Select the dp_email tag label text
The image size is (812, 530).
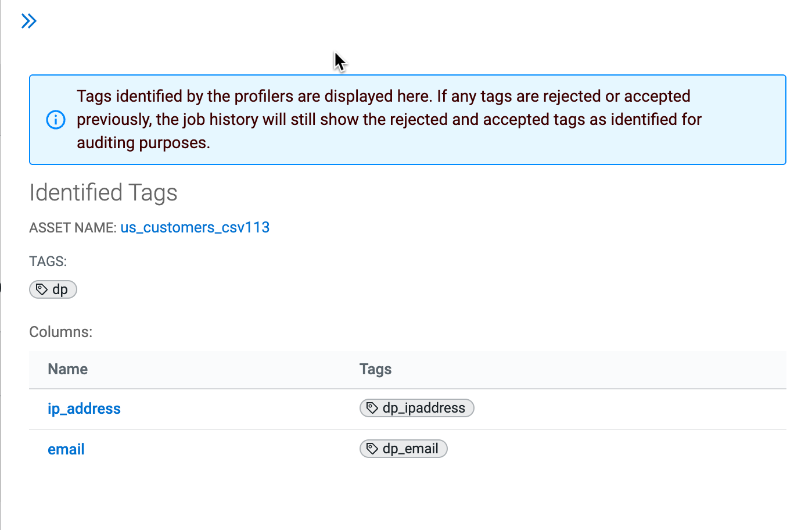click(410, 449)
